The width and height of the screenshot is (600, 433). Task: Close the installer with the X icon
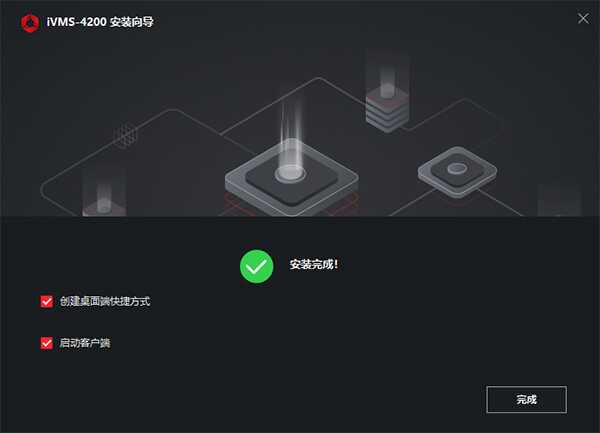click(x=583, y=18)
